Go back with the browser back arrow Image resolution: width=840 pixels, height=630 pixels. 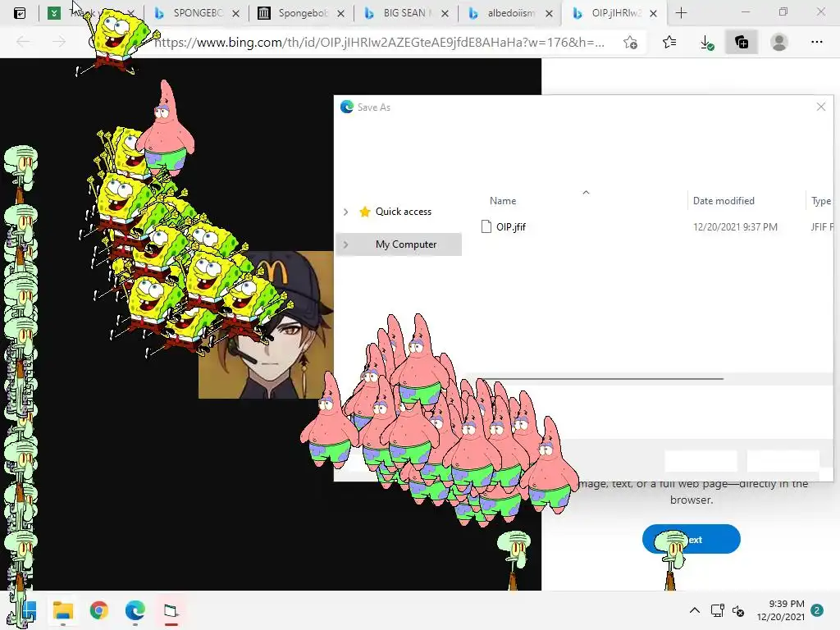pyautogui.click(x=23, y=42)
